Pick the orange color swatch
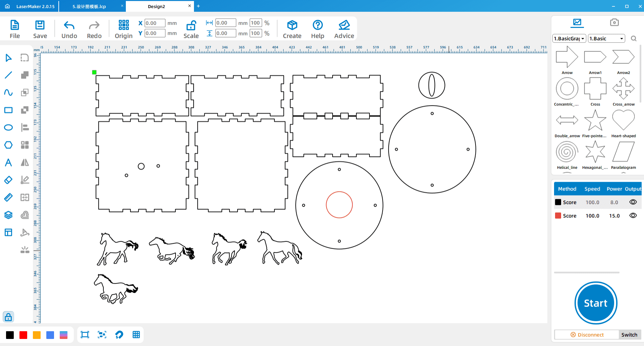Screen dimensions: 644x346 37,335
